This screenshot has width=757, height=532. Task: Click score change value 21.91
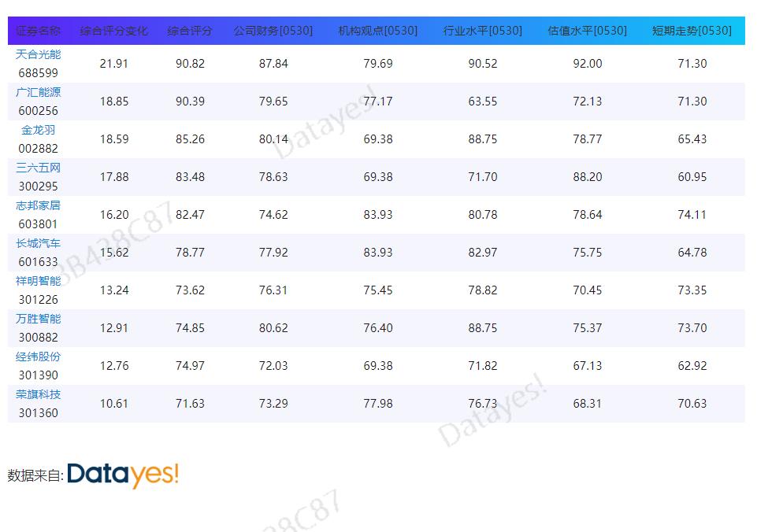[x=114, y=64]
